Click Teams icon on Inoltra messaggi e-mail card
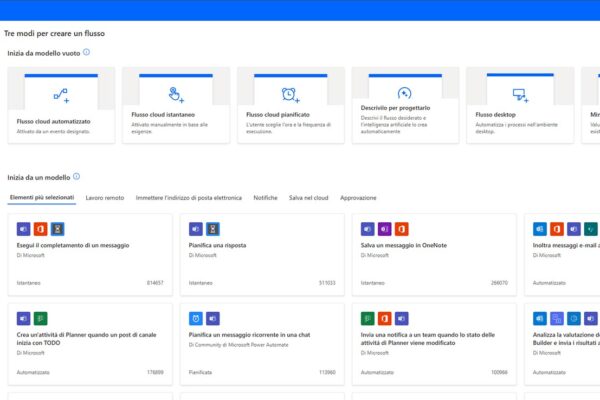Image resolution: width=600 pixels, height=400 pixels. [x=574, y=229]
